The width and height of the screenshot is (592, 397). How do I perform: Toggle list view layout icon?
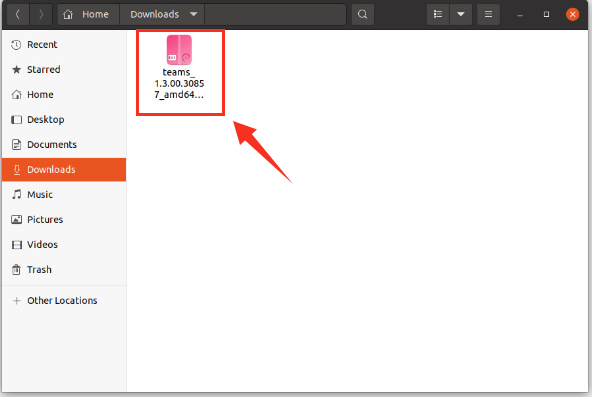point(438,14)
